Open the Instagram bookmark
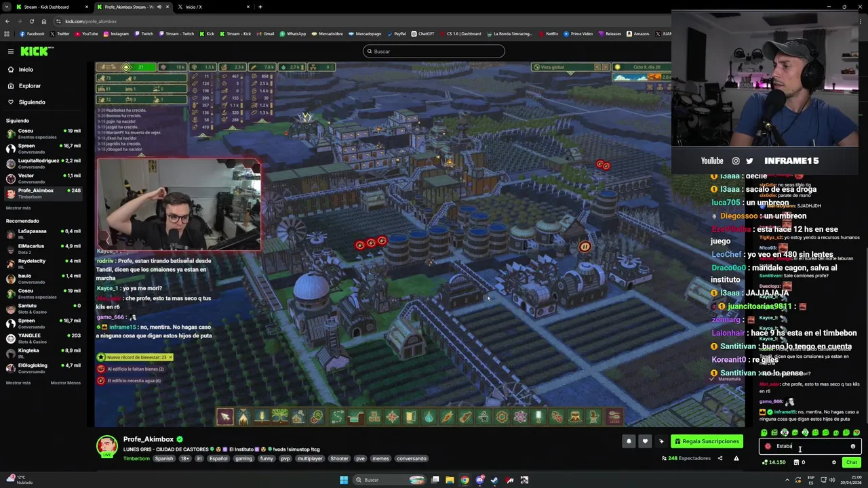This screenshot has width=868, height=488. [x=116, y=34]
